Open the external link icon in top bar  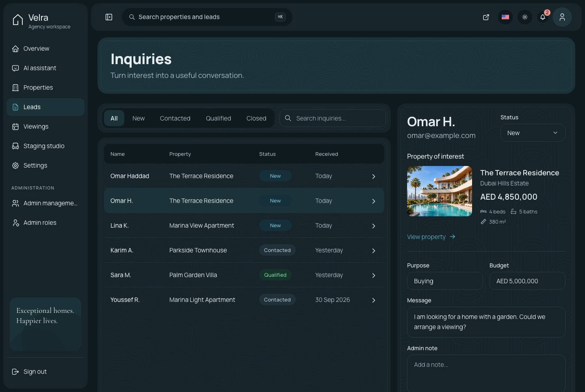coord(486,17)
